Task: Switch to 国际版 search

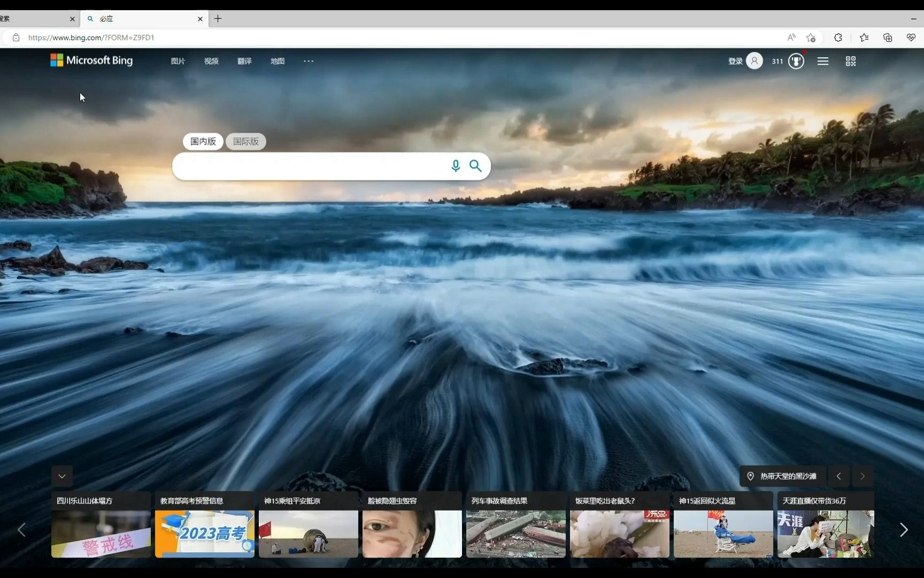Action: tap(246, 141)
